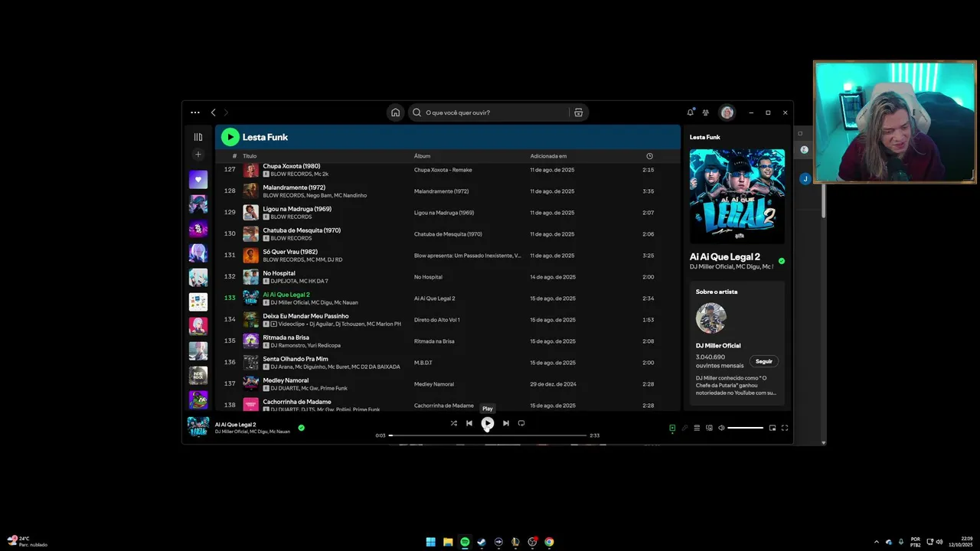The width and height of the screenshot is (980, 551).
Task: Play the Lesta Funk playlist
Action: point(230,137)
